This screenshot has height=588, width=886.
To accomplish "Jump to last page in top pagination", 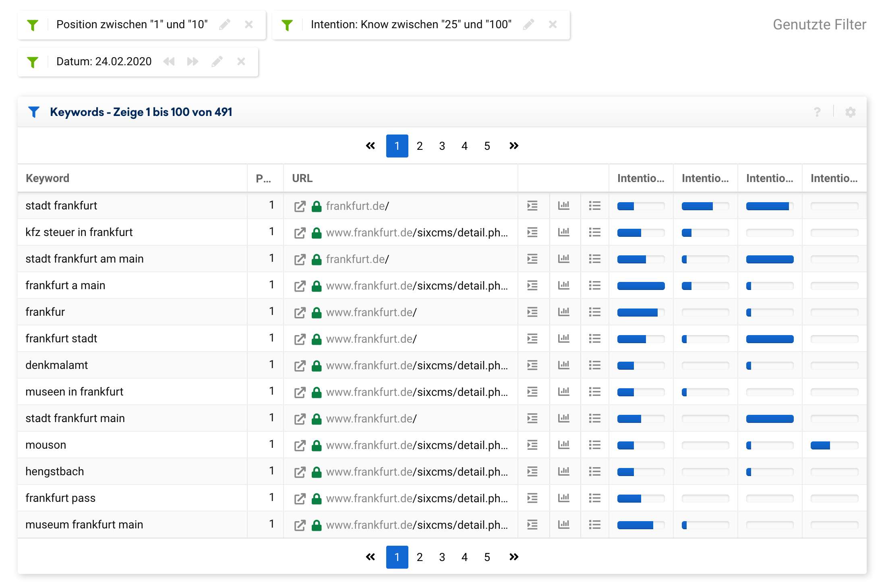I will pos(514,146).
